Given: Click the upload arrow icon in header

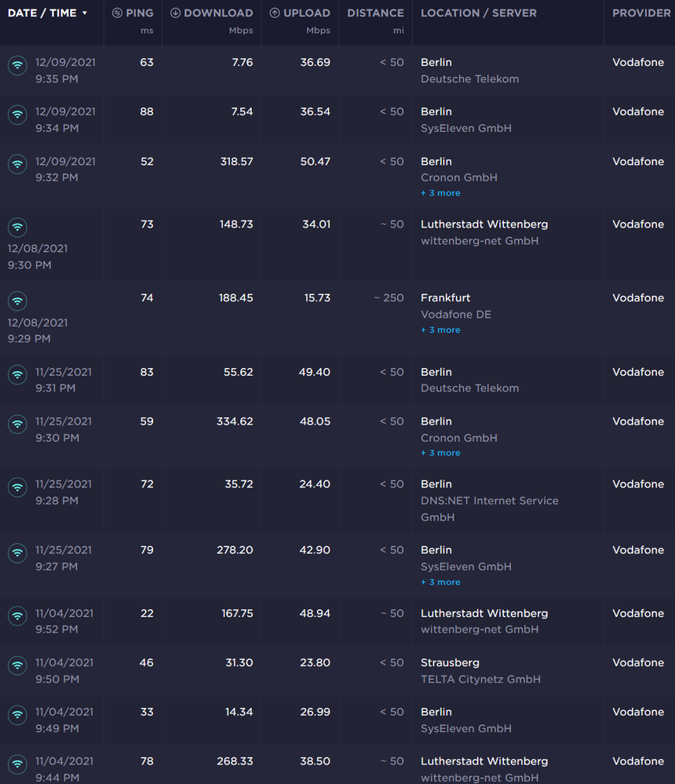Looking at the screenshot, I should (x=275, y=13).
